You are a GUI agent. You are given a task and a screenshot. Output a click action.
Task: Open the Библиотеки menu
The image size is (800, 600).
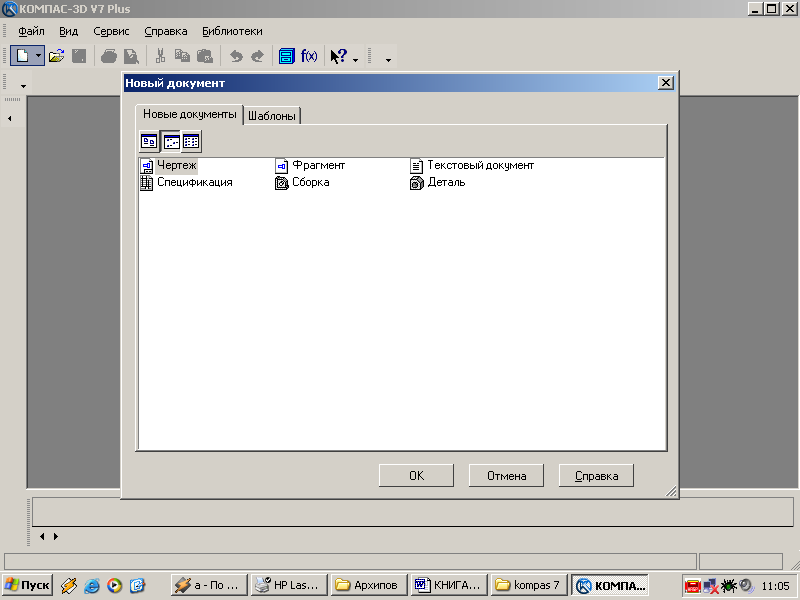[x=232, y=31]
